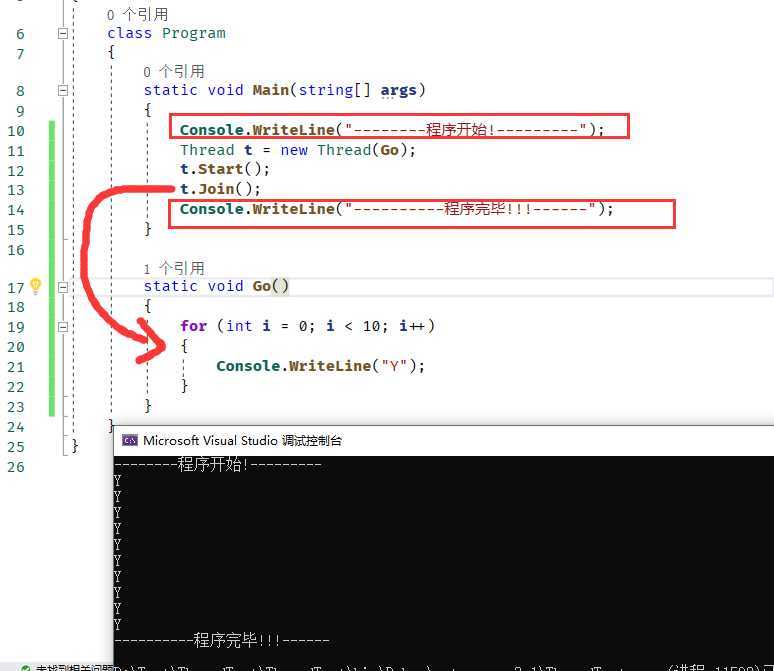Collapse the for loop code block
The height and width of the screenshot is (671, 774).
[x=63, y=327]
